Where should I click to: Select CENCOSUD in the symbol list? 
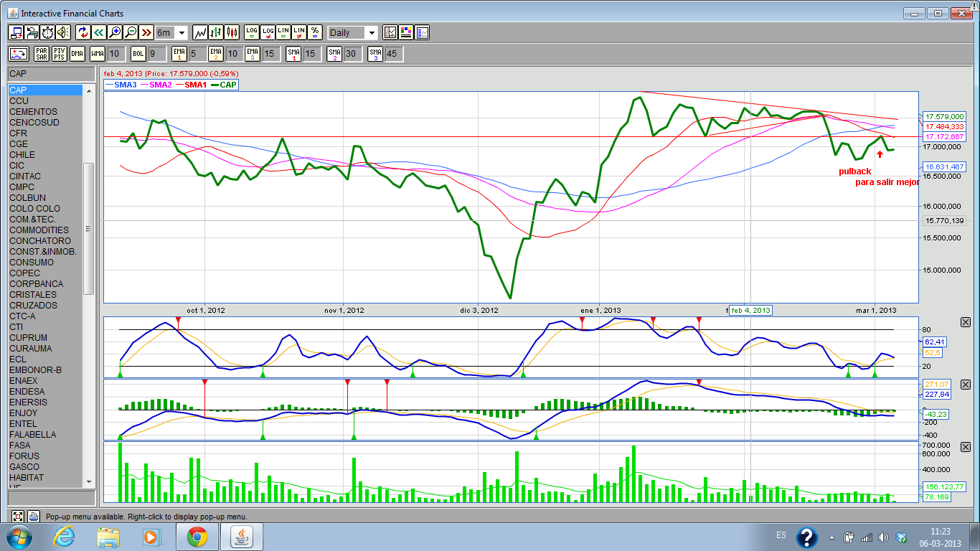(45, 123)
